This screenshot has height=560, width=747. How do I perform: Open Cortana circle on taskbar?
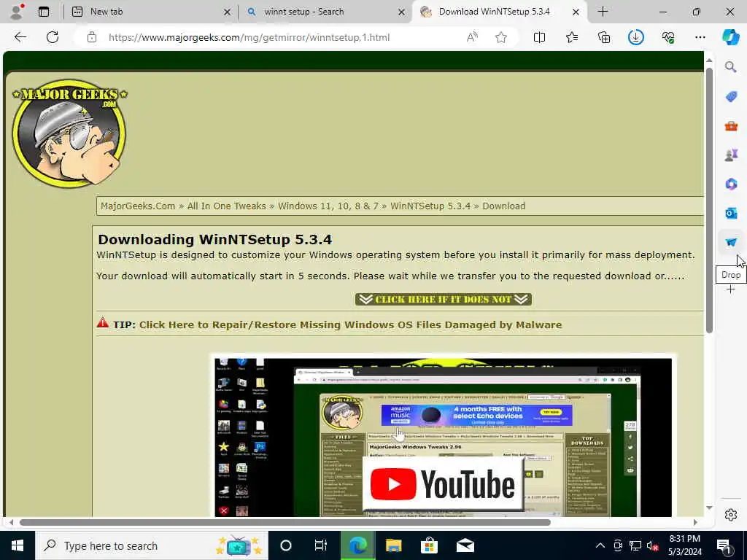point(286,545)
